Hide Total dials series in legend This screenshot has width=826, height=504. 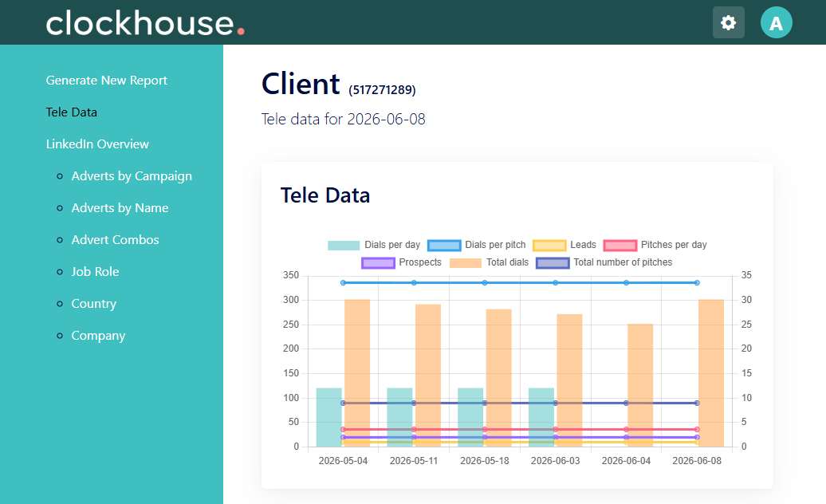tap(489, 263)
